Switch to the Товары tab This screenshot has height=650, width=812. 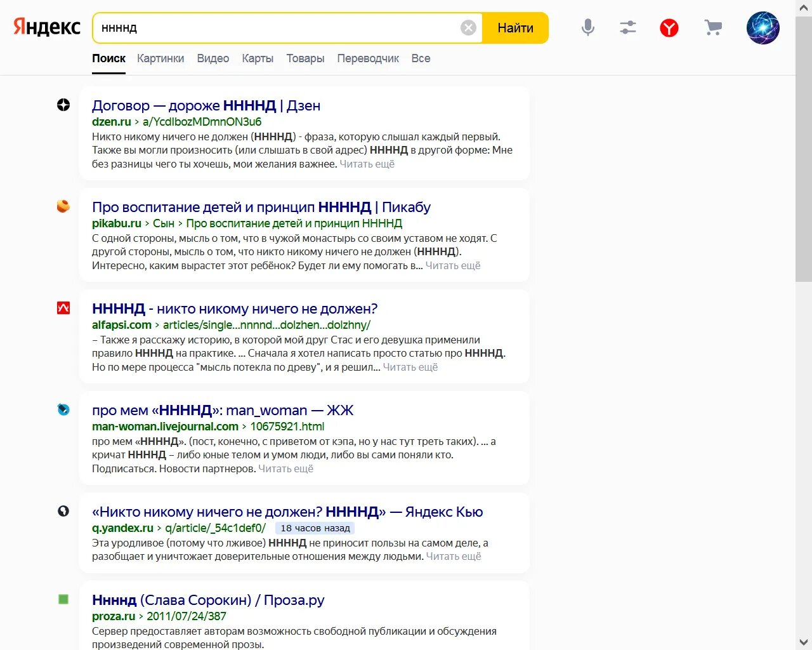(x=305, y=58)
